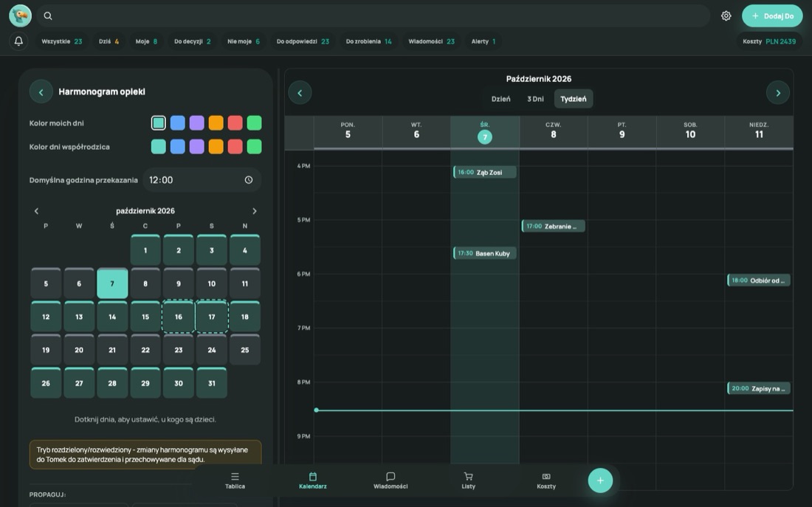This screenshot has height=507, width=812.
Task: Click the search magnifier icon
Action: [x=48, y=16]
